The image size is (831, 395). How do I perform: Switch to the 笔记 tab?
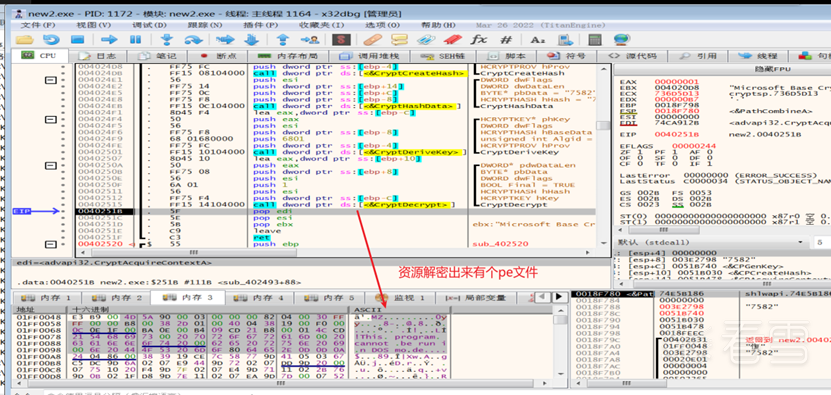(x=157, y=56)
